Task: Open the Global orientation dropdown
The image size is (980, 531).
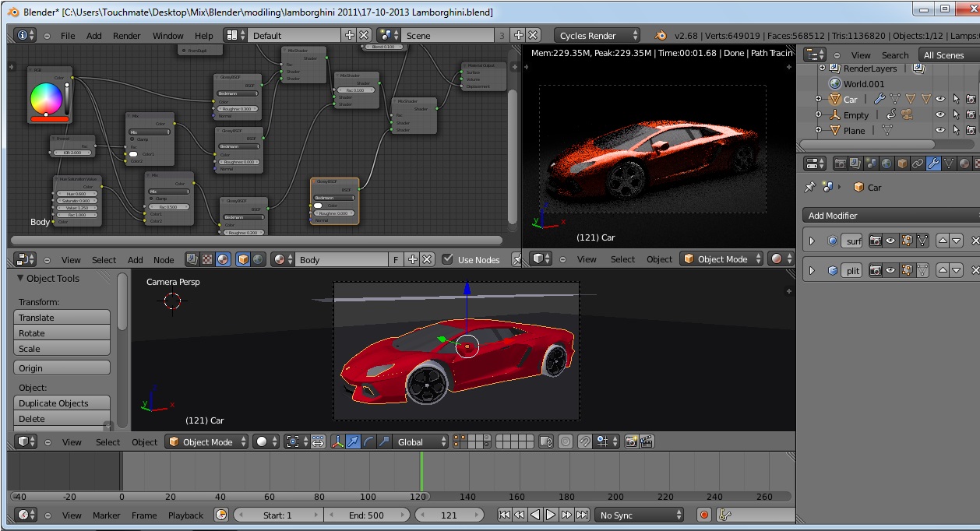Action: click(x=421, y=441)
